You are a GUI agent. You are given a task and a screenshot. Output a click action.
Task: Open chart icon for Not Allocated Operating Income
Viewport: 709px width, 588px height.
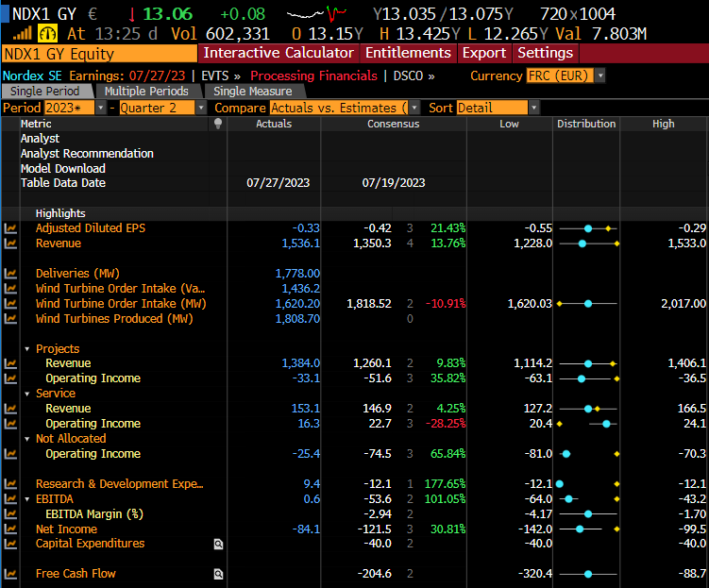click(x=10, y=454)
